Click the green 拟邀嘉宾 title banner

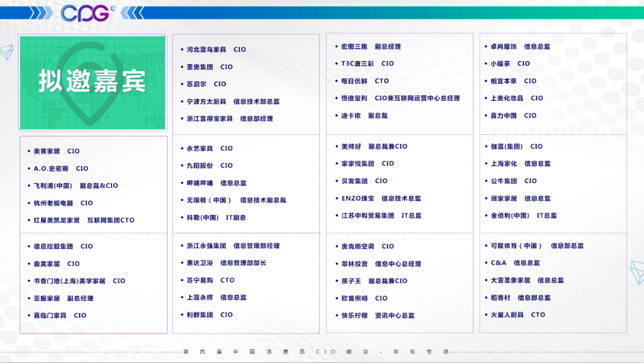pyautogui.click(x=92, y=82)
